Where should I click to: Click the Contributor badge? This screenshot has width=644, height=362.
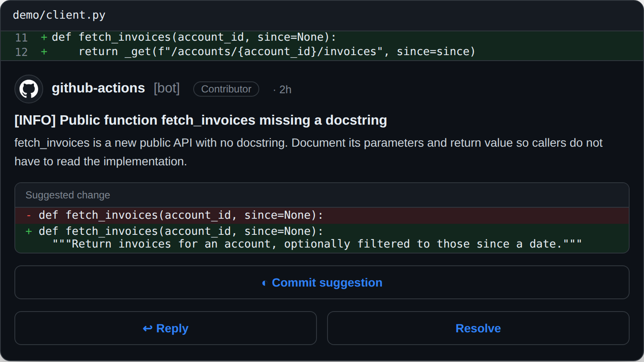coord(226,89)
